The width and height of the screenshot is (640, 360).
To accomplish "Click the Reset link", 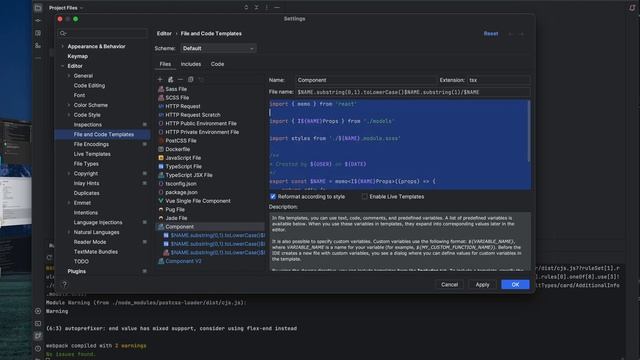I will point(491,33).
